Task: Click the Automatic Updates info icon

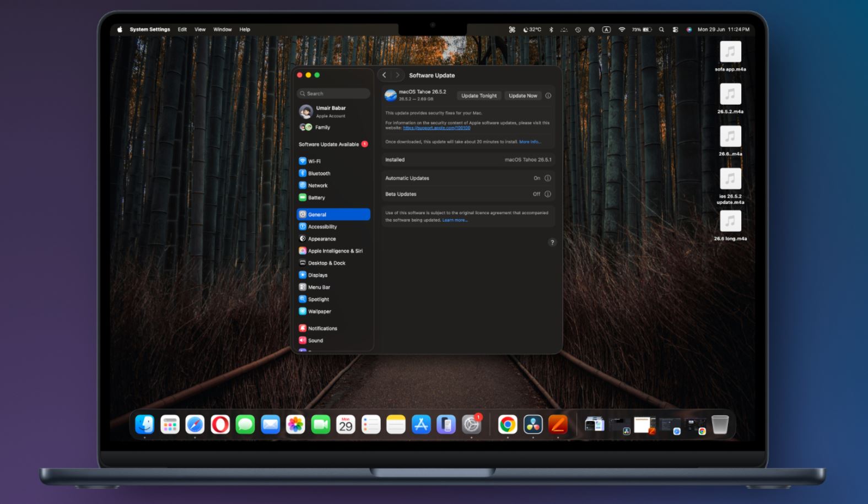Action: [548, 178]
